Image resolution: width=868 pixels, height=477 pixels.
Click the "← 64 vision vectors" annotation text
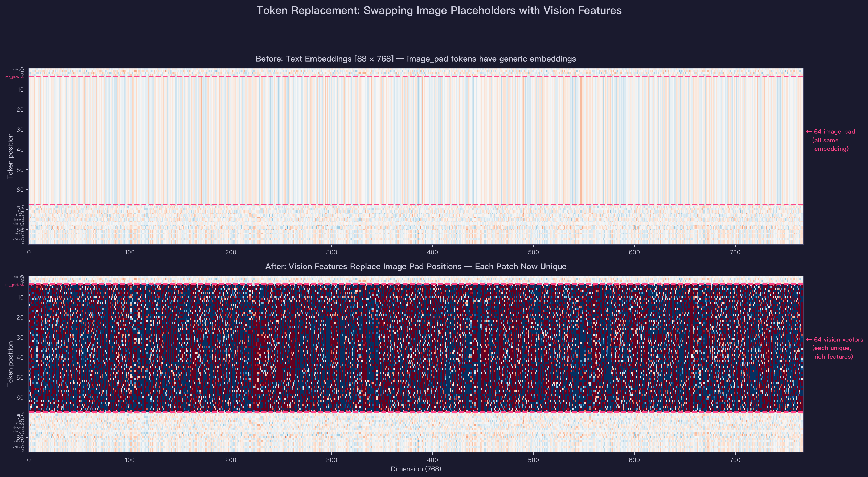(x=835, y=340)
